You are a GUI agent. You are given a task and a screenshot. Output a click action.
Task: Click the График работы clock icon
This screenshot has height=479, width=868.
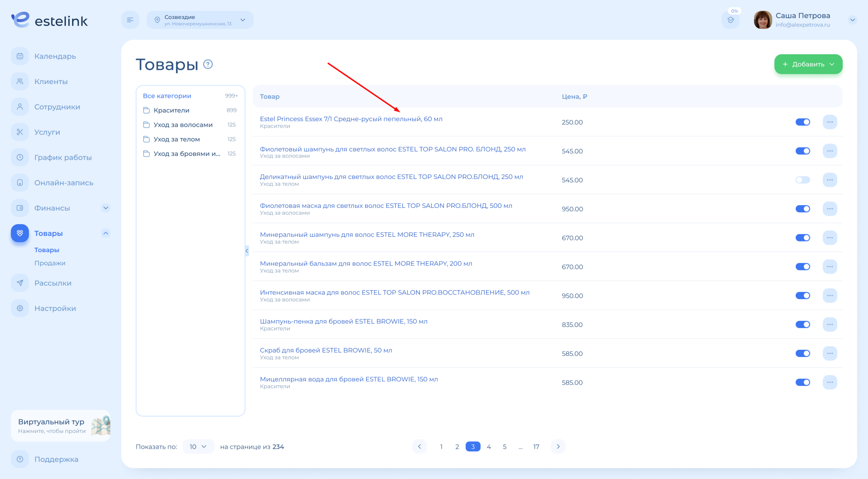[20, 157]
